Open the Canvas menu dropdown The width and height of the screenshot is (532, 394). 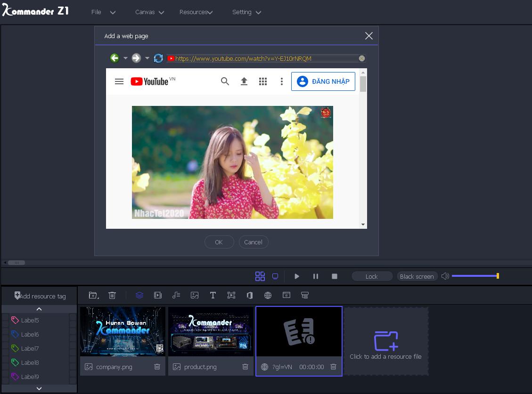click(x=149, y=12)
